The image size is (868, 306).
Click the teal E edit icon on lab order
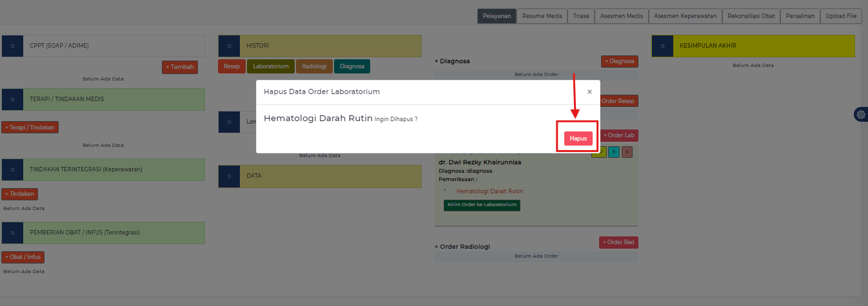point(613,152)
